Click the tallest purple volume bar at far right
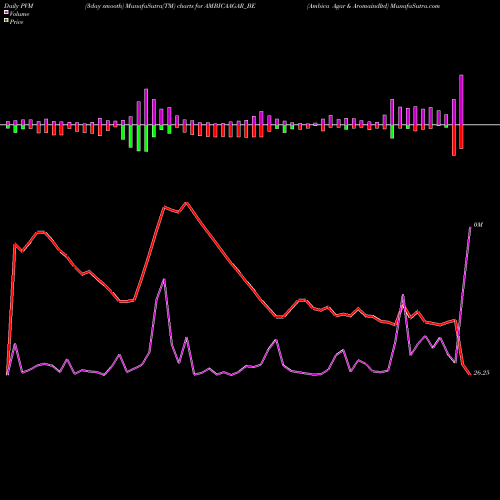The height and width of the screenshot is (500, 500). pyautogui.click(x=461, y=100)
